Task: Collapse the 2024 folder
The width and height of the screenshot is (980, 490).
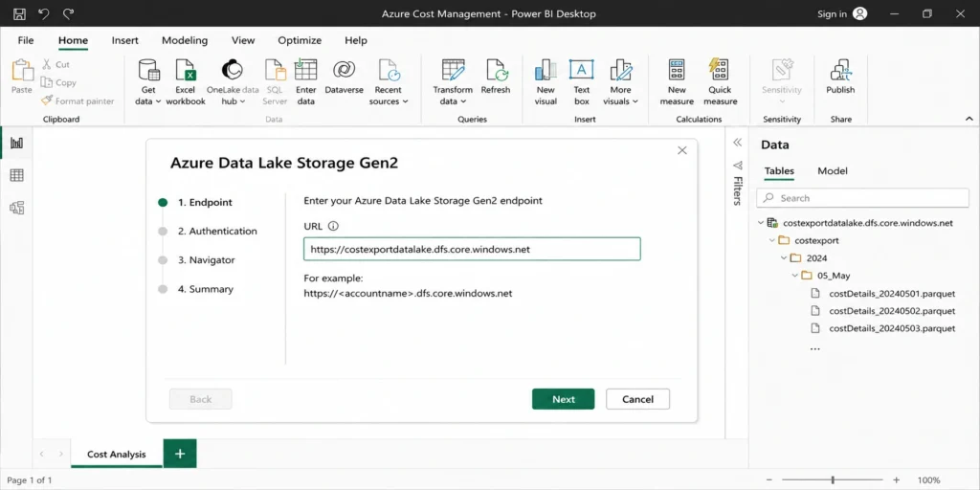Action: click(784, 257)
